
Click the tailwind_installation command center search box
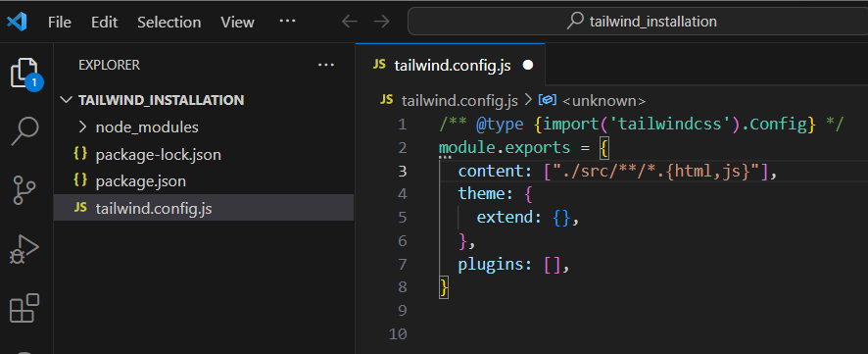coord(638,22)
